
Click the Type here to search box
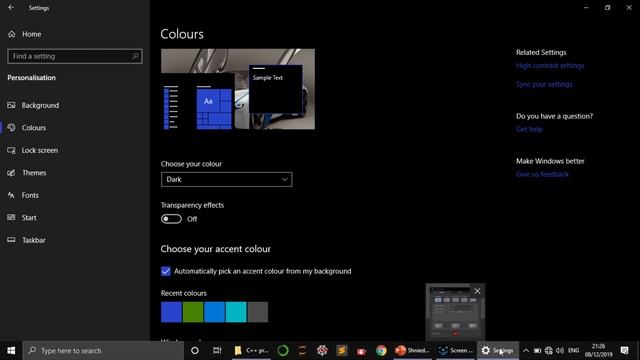(x=103, y=351)
